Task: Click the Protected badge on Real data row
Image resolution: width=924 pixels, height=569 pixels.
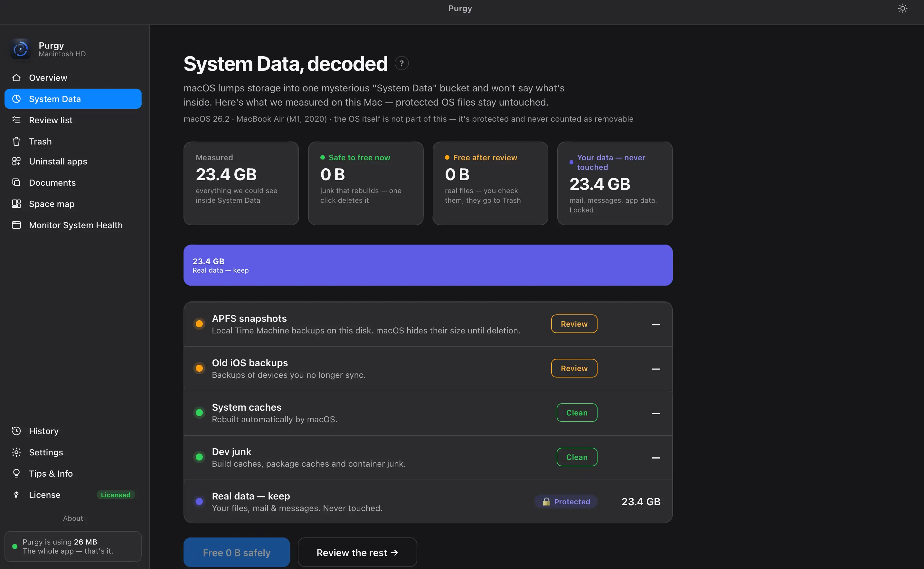Action: point(566,502)
